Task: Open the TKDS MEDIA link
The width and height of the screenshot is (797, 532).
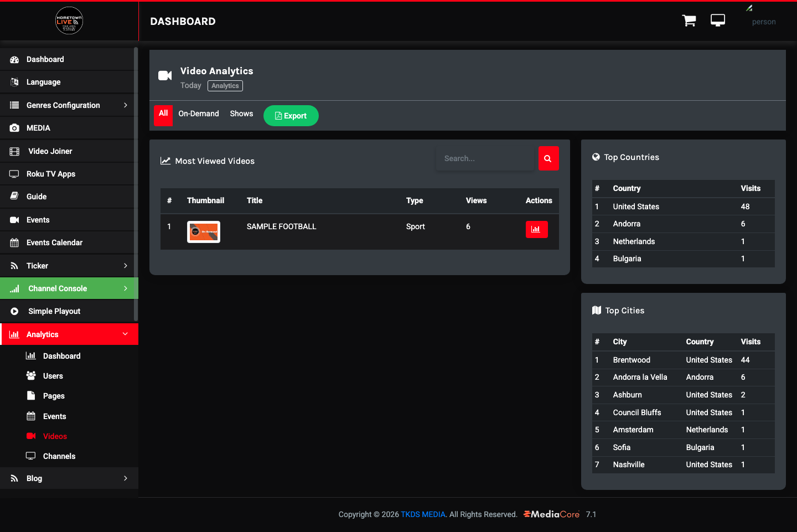Action: point(423,514)
